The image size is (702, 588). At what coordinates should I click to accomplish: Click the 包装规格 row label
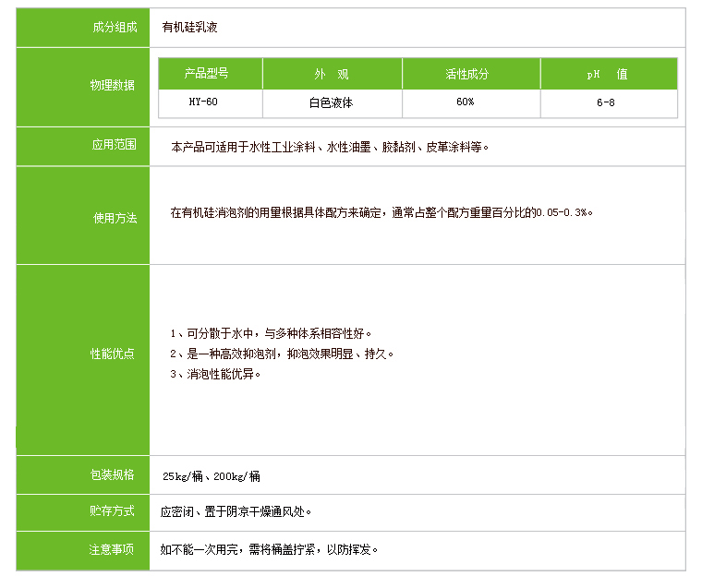pyautogui.click(x=112, y=475)
